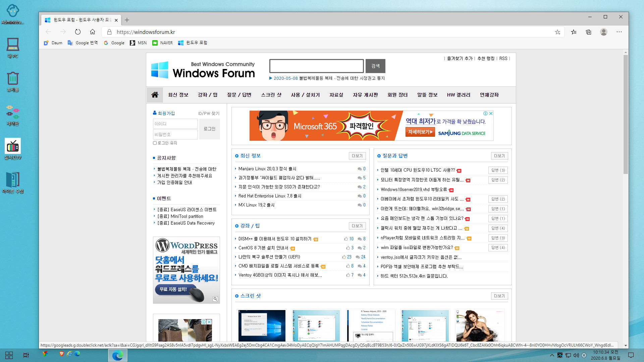Click the browser refresh icon

(x=78, y=32)
